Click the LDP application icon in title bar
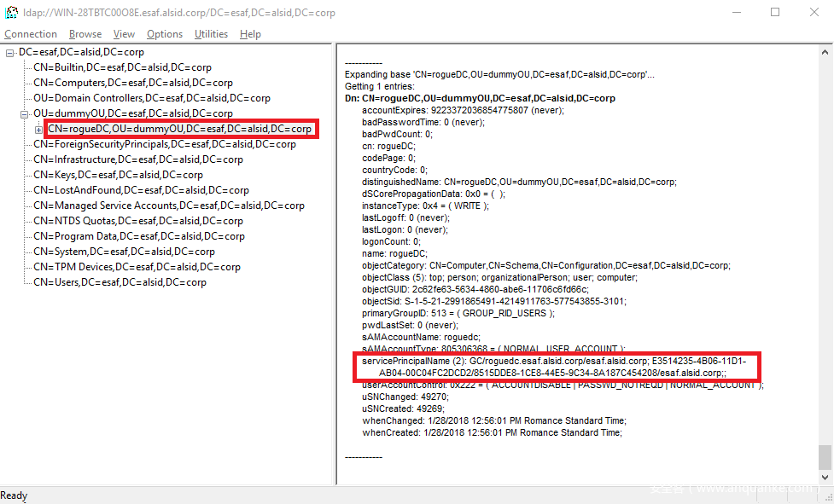The width and height of the screenshot is (834, 504). click(11, 12)
